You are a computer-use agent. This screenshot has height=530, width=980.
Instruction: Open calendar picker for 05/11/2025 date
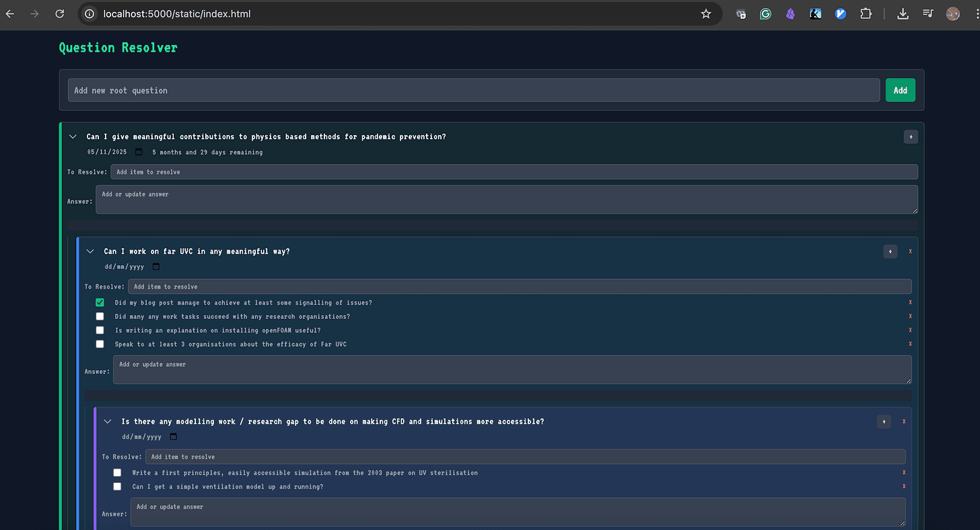tap(139, 152)
